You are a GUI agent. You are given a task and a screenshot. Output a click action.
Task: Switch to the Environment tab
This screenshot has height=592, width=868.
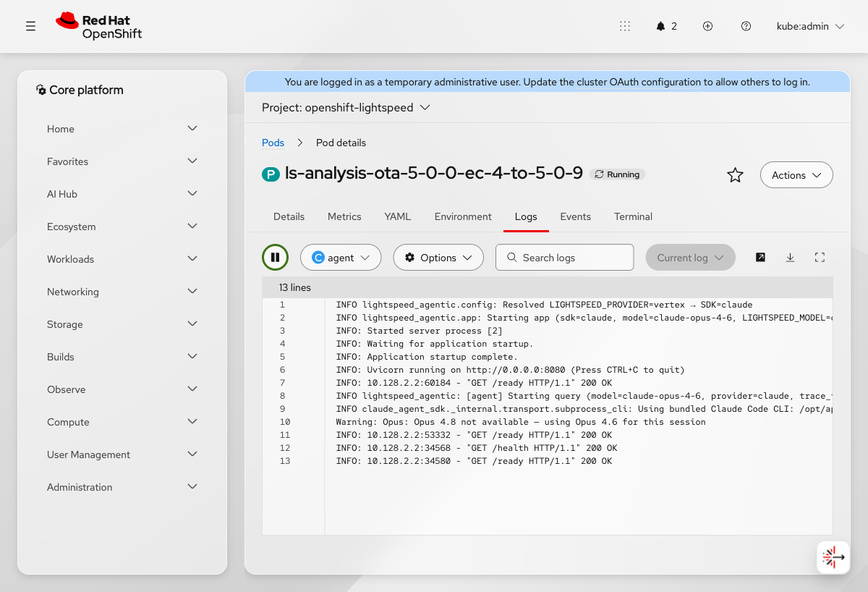pos(463,216)
